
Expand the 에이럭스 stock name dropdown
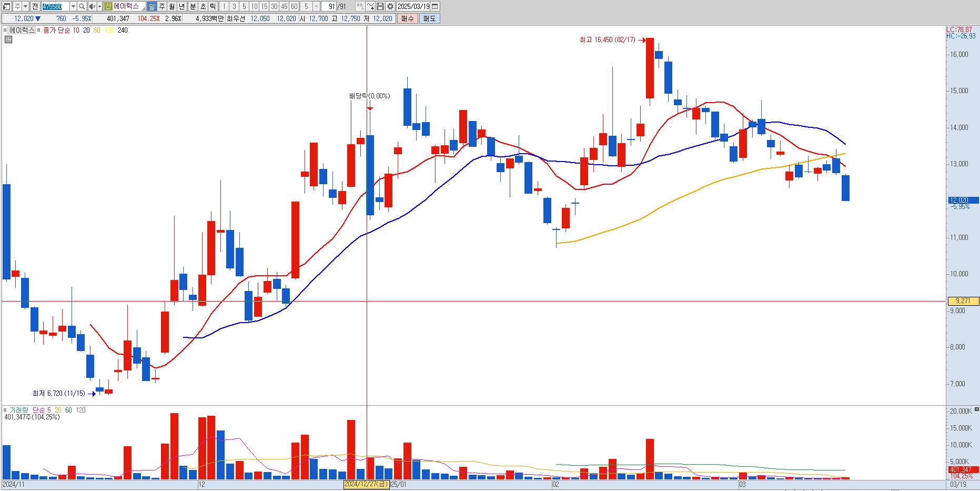(x=143, y=8)
